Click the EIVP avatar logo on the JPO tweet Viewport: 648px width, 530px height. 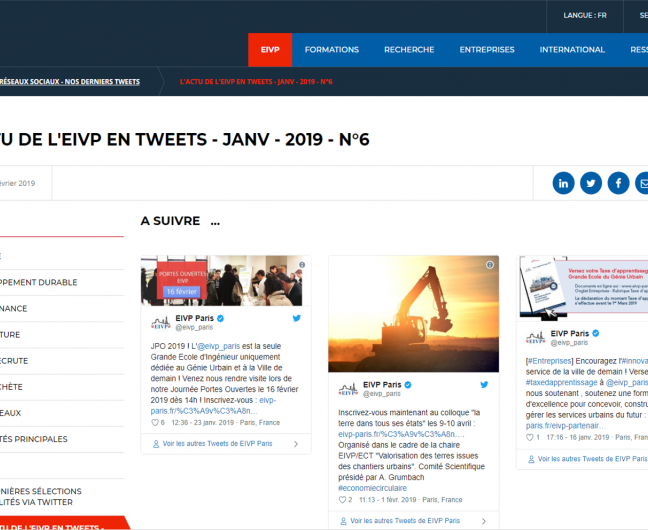[161, 322]
